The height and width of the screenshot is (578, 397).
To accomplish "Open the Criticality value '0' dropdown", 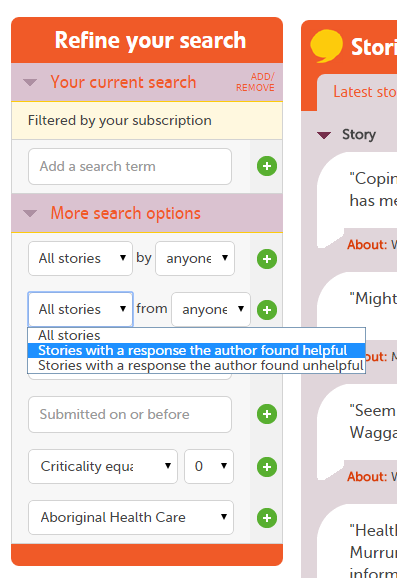I will 209,466.
